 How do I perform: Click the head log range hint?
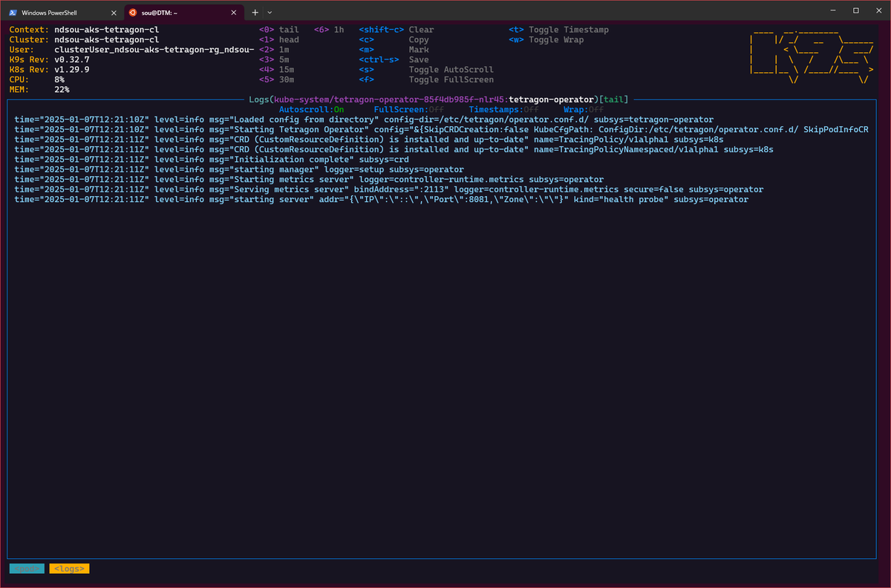(x=279, y=40)
